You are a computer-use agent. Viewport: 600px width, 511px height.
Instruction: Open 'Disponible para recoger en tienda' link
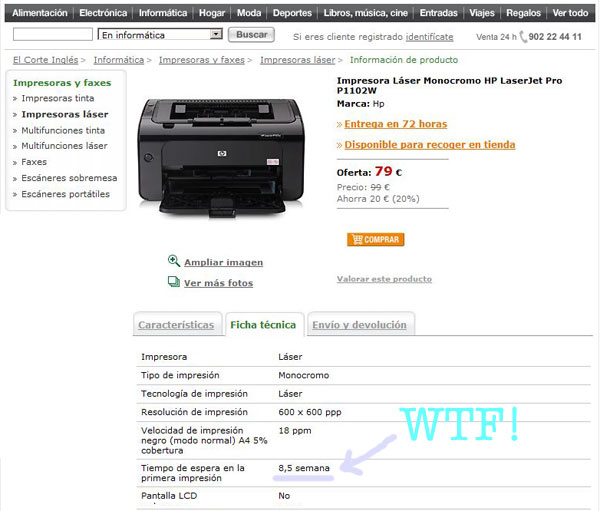tap(430, 145)
